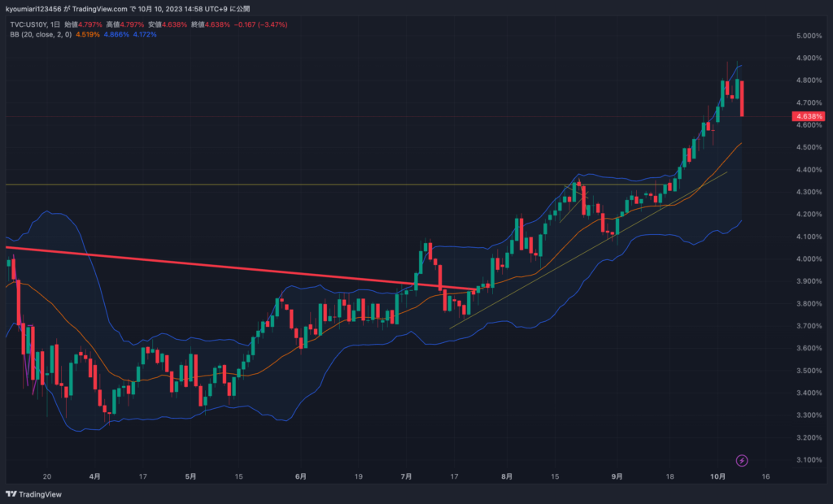Click the 20 date axis label

coord(46,476)
